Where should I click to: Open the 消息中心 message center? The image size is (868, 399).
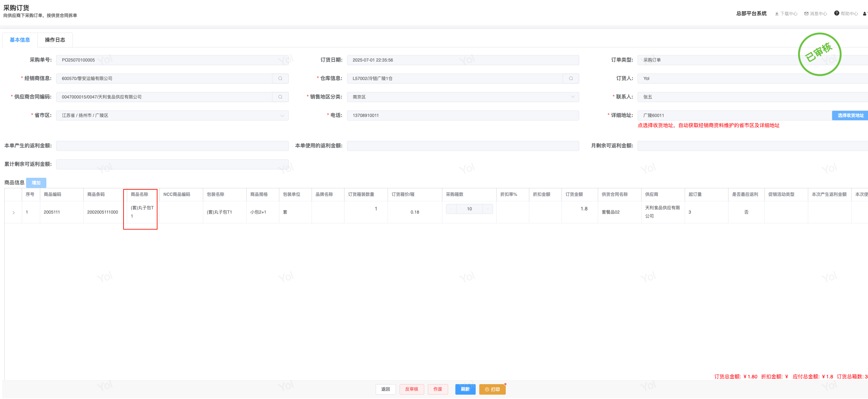[x=815, y=14]
